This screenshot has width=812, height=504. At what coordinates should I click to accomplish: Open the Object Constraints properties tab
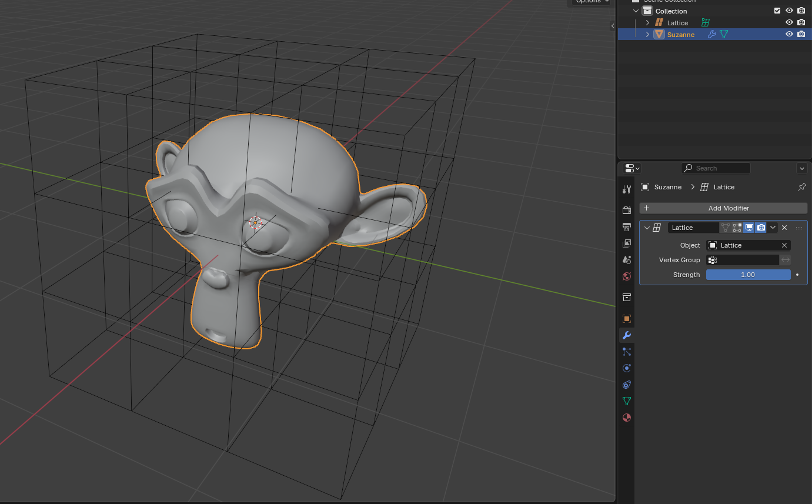627,385
